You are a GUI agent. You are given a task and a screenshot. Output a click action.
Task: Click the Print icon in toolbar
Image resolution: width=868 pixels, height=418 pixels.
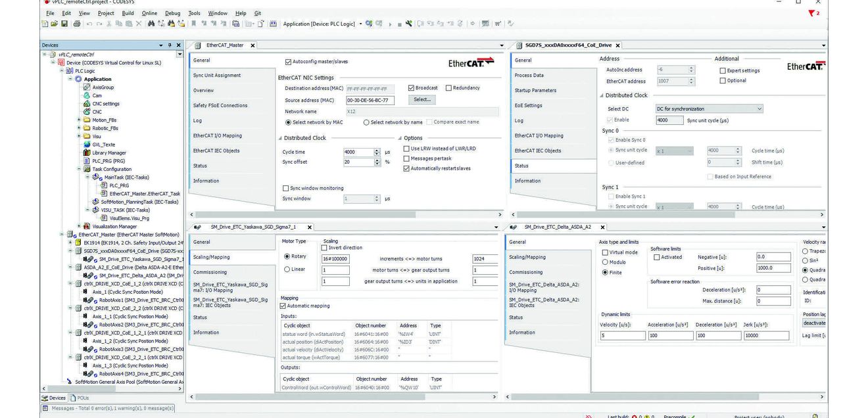(x=77, y=24)
